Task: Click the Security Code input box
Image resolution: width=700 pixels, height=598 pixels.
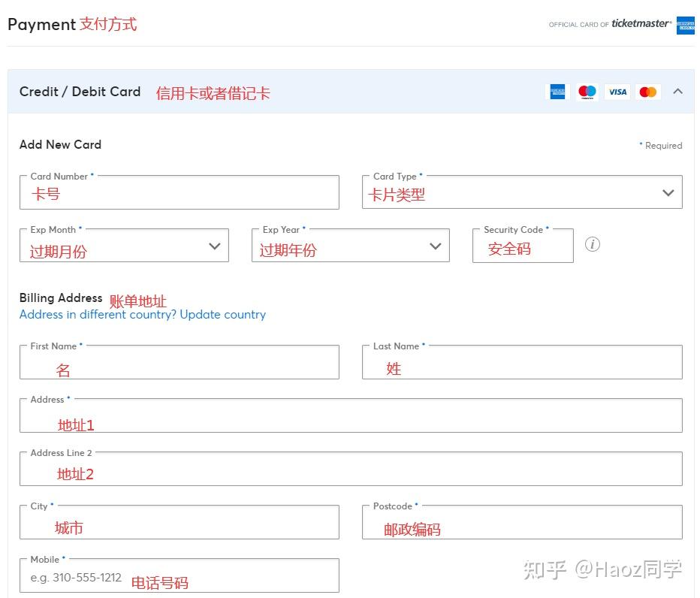Action: click(523, 245)
